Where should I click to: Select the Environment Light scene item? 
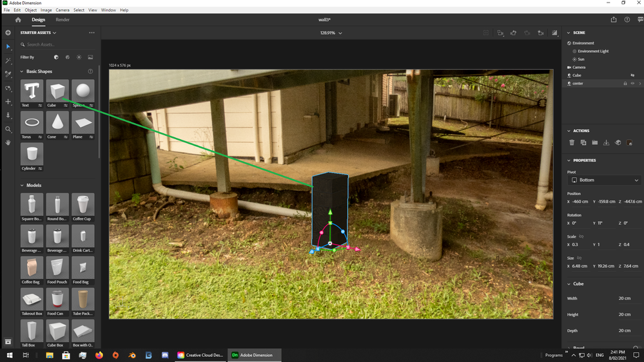593,52
